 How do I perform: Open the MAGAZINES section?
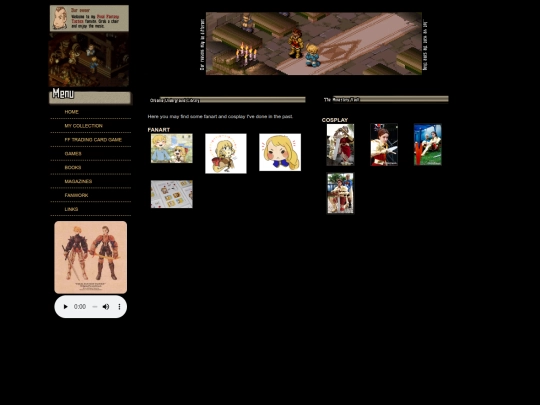pyautogui.click(x=78, y=181)
